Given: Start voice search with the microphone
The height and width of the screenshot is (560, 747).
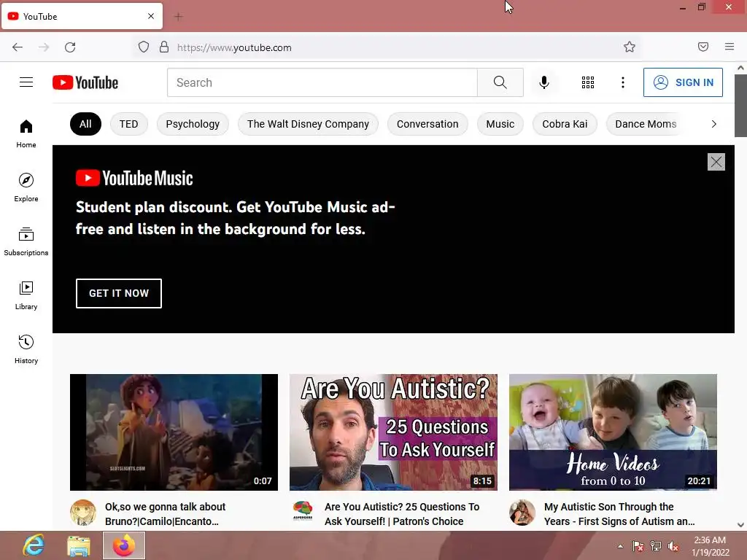Looking at the screenshot, I should point(543,82).
